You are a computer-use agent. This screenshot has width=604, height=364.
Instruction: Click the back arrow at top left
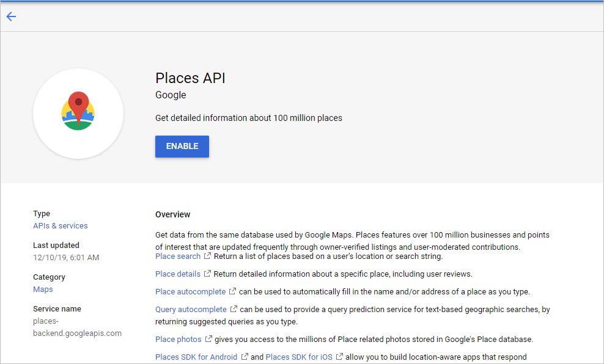tap(11, 16)
